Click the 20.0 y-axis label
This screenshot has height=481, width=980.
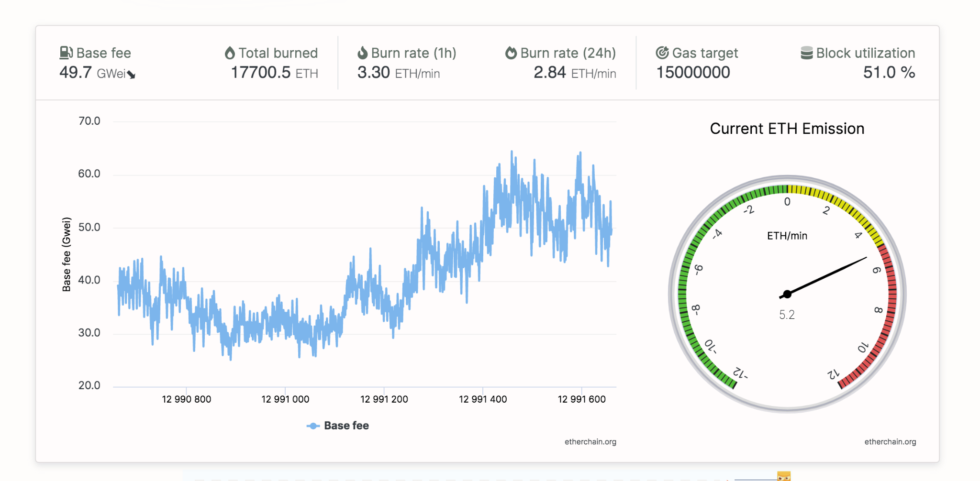[x=89, y=385]
